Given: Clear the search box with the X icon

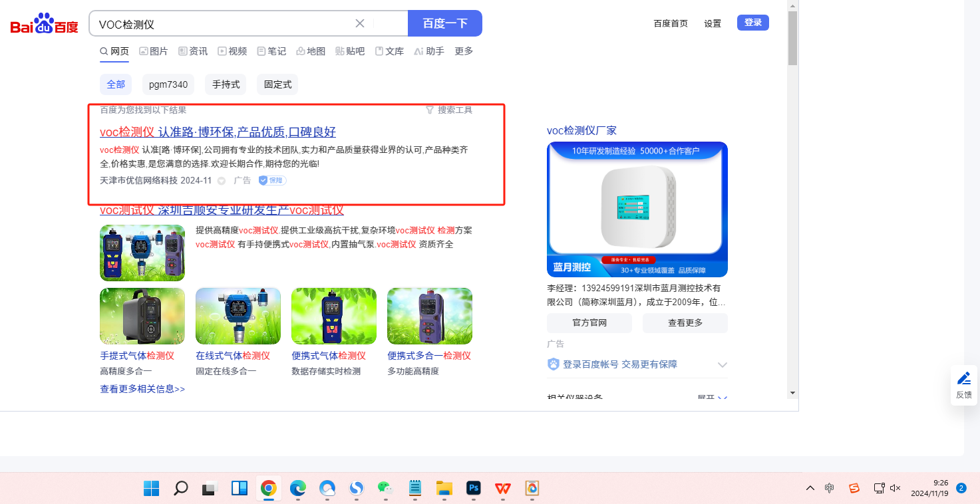Looking at the screenshot, I should point(360,23).
